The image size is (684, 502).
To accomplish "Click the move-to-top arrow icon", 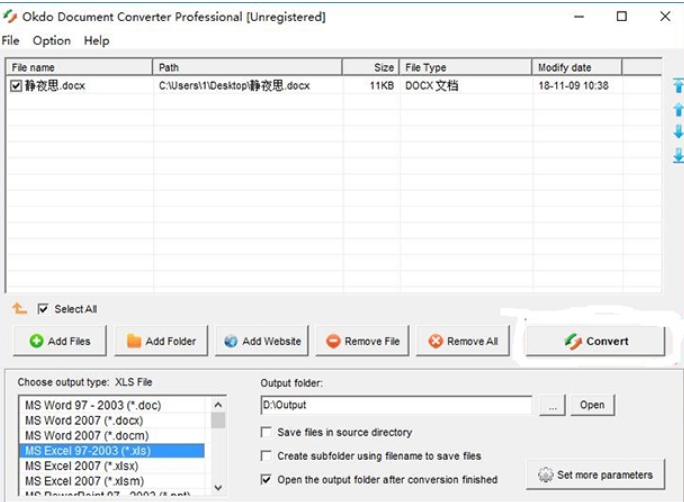I will [x=678, y=85].
